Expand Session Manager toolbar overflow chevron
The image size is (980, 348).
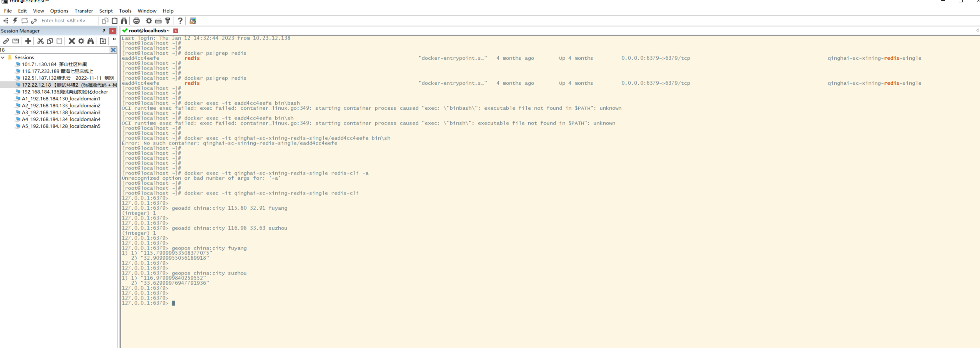(x=114, y=39)
